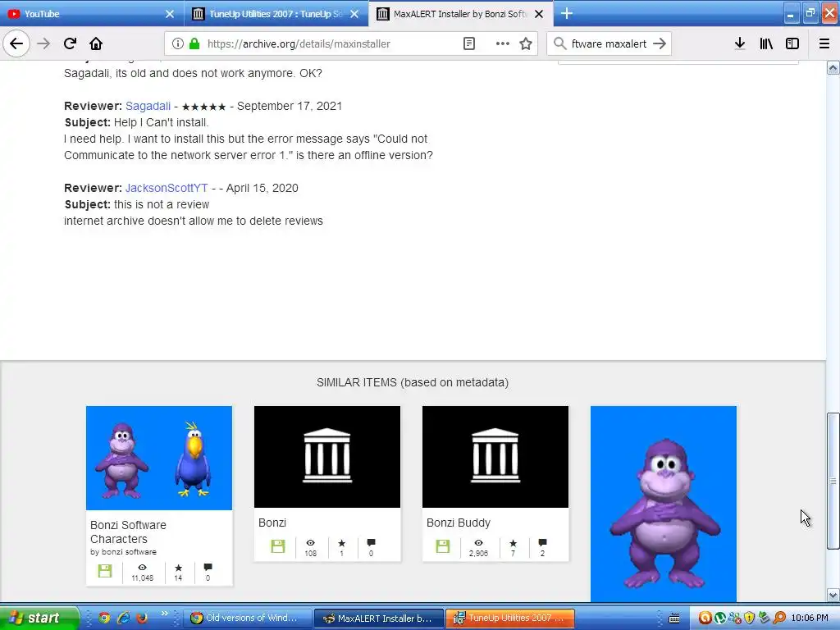Click software floppy icon on Bonzi Software Characters
The image size is (840, 630).
[105, 571]
